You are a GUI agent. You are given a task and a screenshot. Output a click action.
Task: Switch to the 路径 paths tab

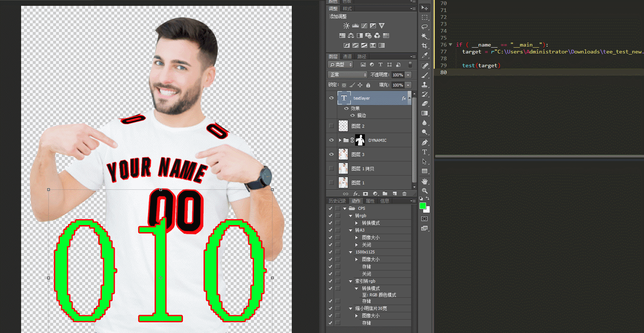pos(362,57)
